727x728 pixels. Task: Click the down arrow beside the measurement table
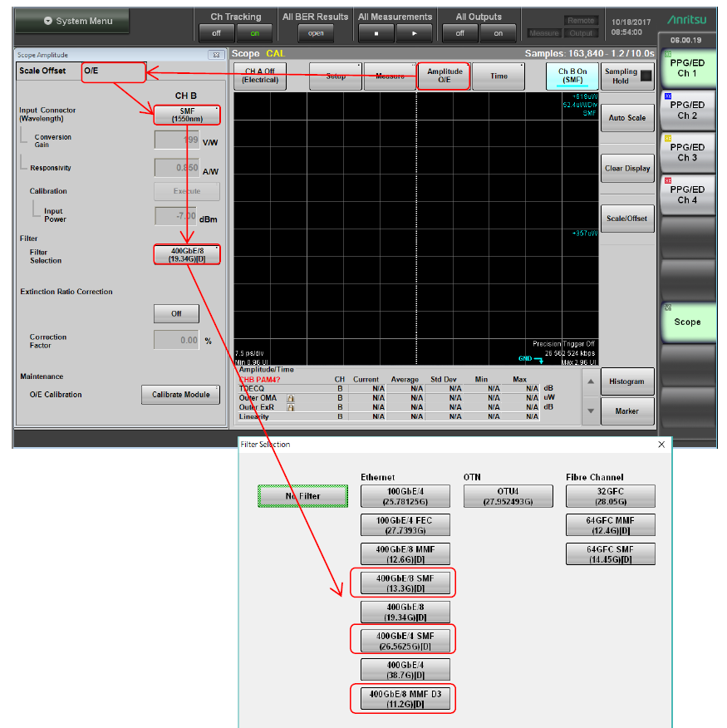[591, 411]
